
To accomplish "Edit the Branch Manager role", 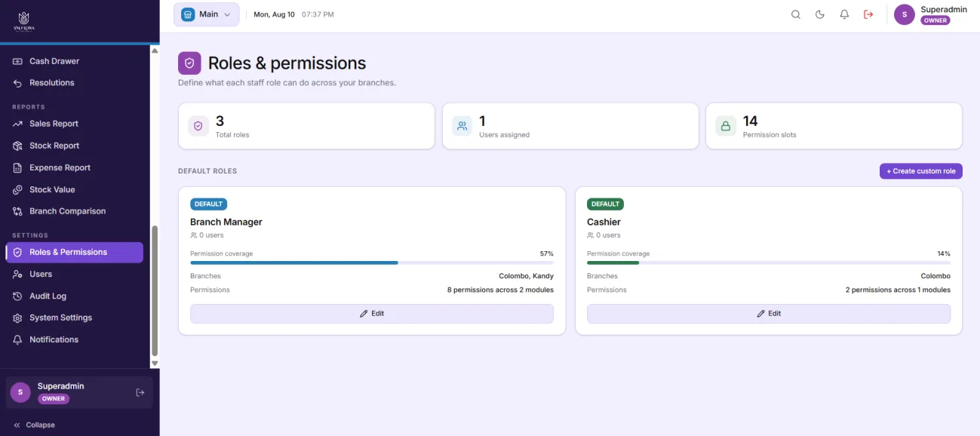I will [371, 313].
